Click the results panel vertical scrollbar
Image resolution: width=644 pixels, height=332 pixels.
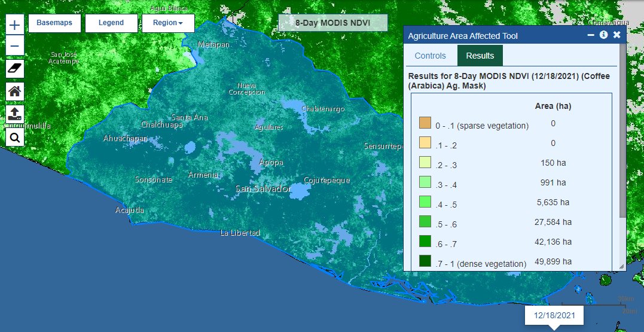coord(622,132)
